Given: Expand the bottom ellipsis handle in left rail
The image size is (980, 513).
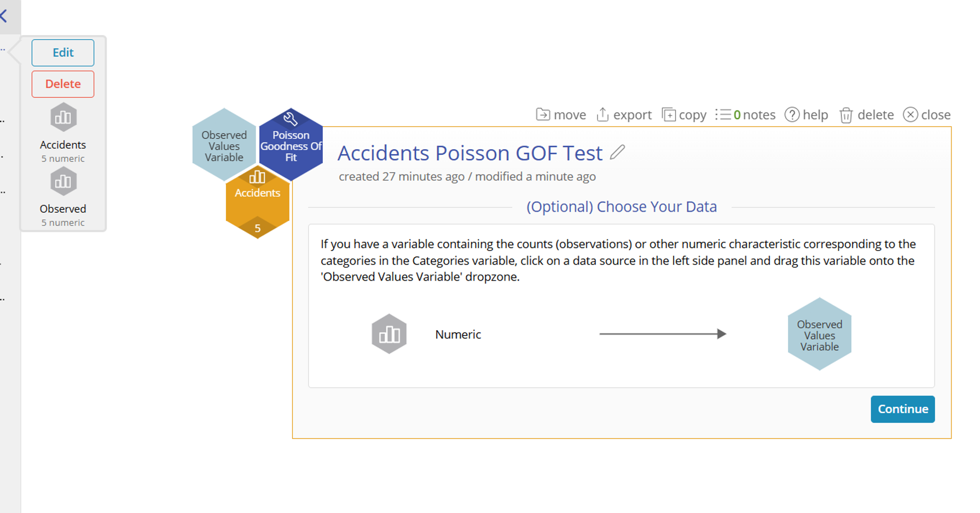Looking at the screenshot, I should point(3,299).
